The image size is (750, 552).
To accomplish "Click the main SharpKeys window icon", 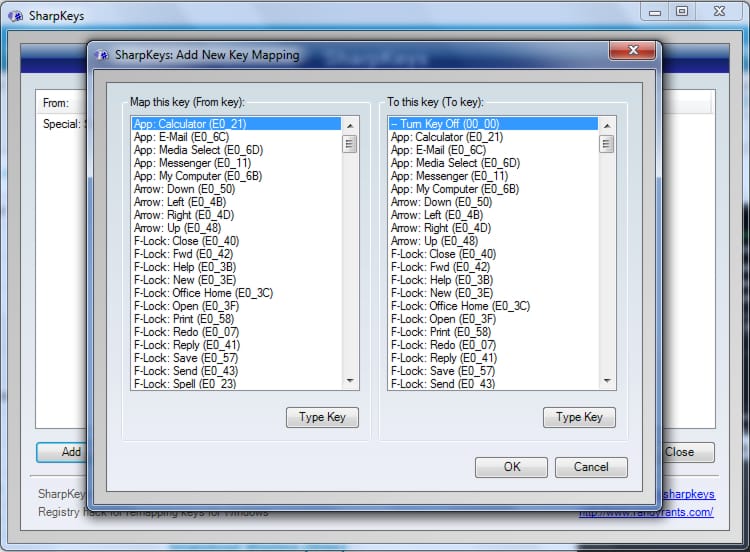I will tap(13, 16).
